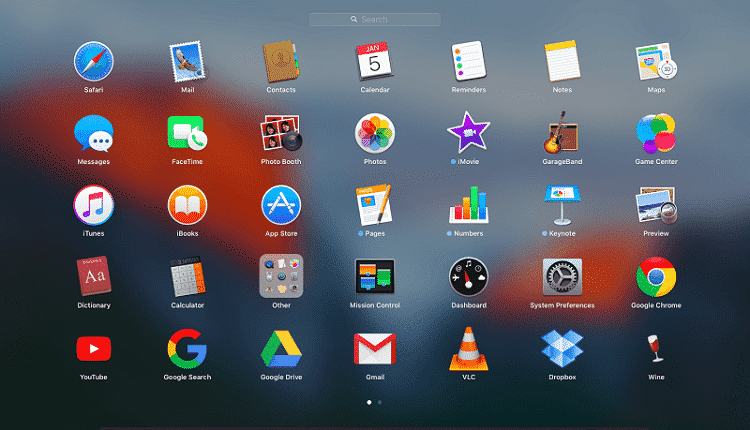Select the first Launchpad page dot
Image resolution: width=750 pixels, height=430 pixels.
click(369, 402)
